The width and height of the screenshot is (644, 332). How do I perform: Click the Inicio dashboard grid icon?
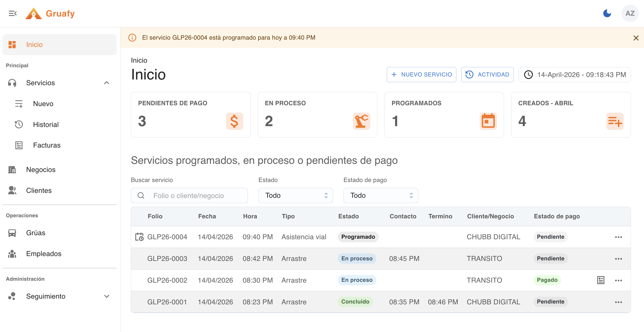pyautogui.click(x=12, y=44)
